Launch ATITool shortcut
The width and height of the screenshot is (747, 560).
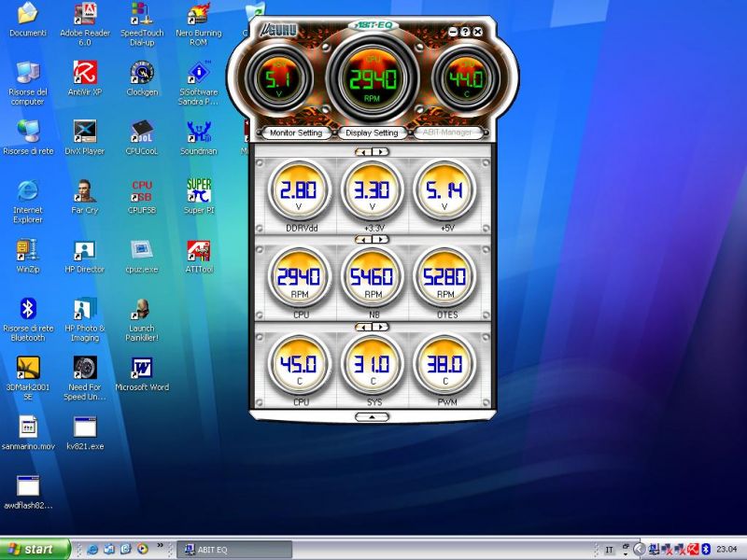(x=199, y=256)
